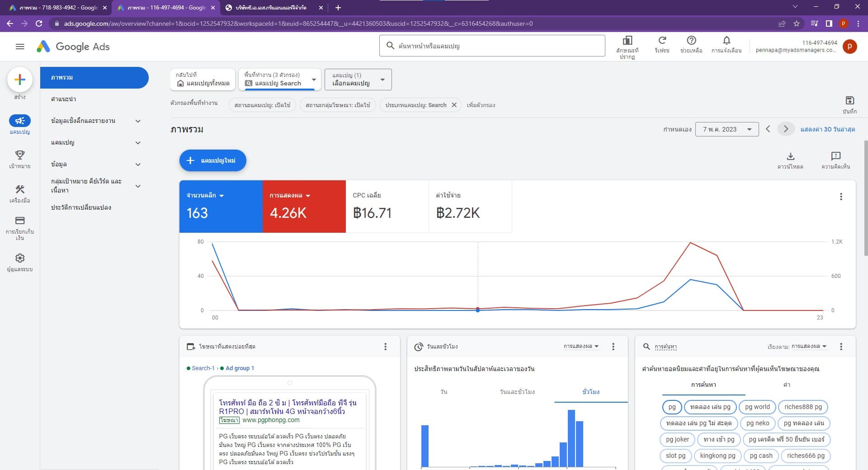The height and width of the screenshot is (470, 868).
Task: Open the Admin gear icon
Action: (x=19, y=258)
